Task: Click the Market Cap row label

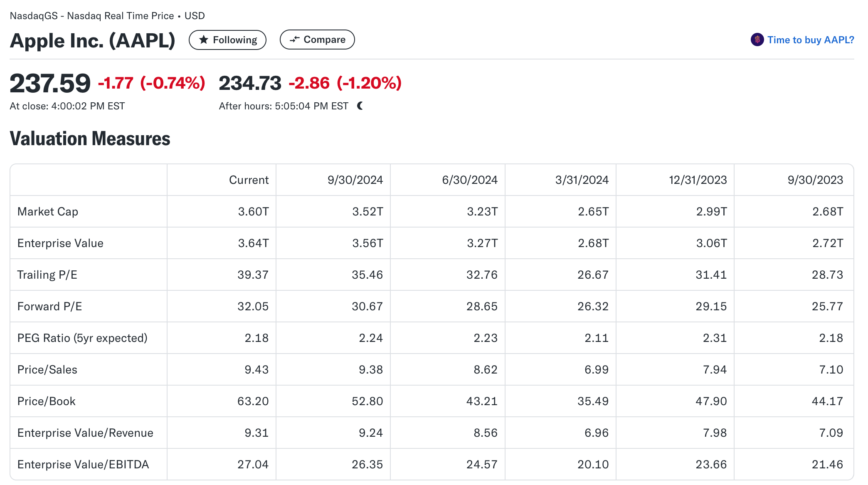Action: tap(48, 212)
